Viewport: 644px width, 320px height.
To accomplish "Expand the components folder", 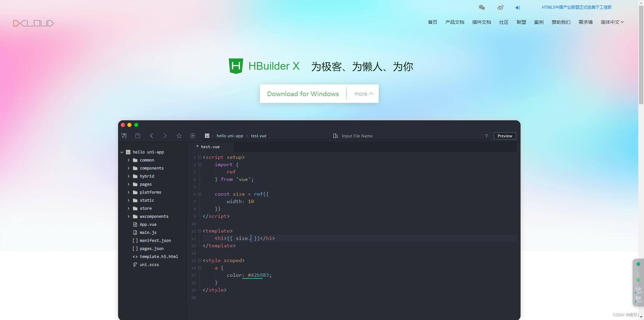I will (x=128, y=168).
